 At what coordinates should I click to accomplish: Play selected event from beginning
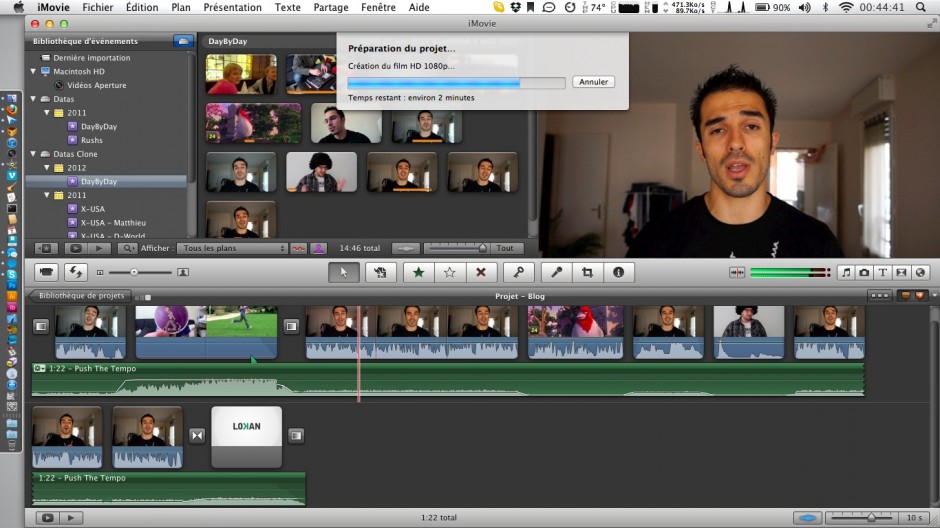pos(99,248)
